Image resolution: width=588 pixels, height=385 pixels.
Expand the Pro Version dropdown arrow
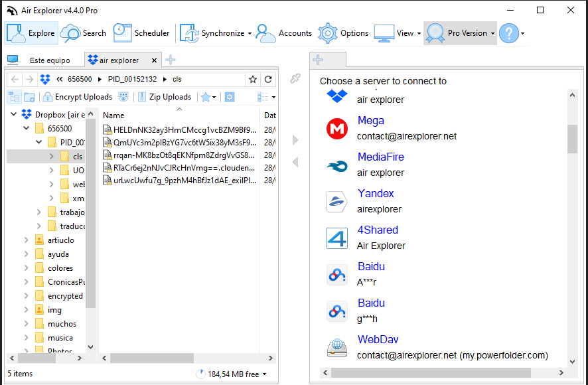coord(492,33)
